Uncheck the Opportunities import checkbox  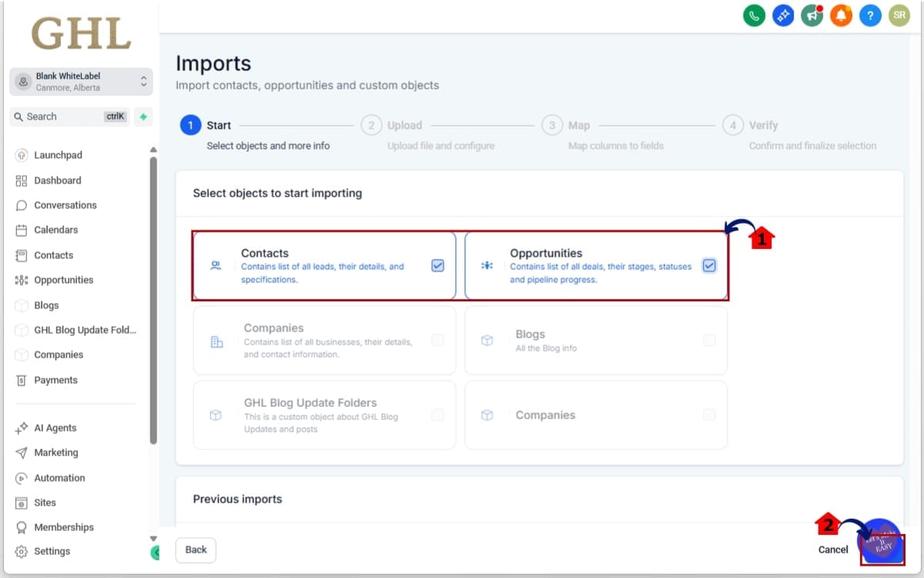(x=709, y=265)
